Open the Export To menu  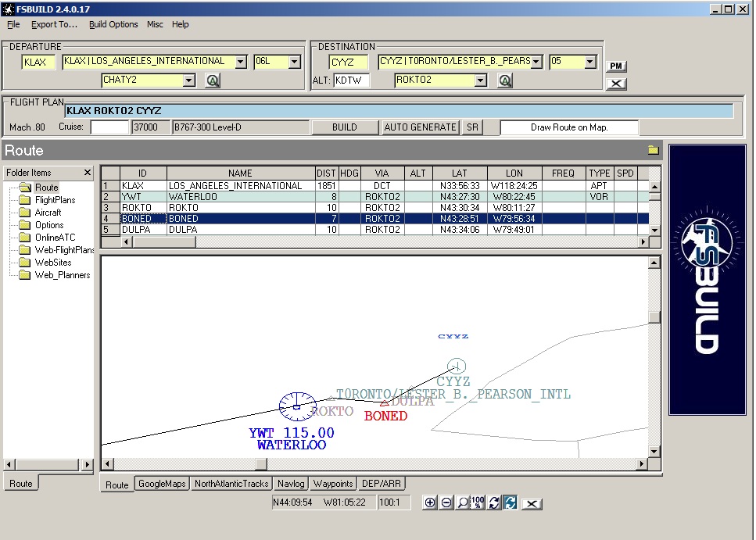tap(54, 24)
